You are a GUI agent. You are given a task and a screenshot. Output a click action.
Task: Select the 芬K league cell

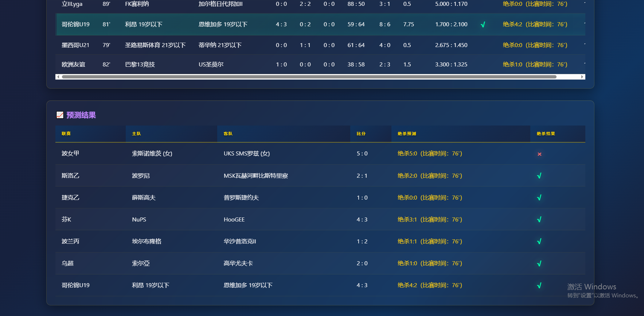point(66,219)
